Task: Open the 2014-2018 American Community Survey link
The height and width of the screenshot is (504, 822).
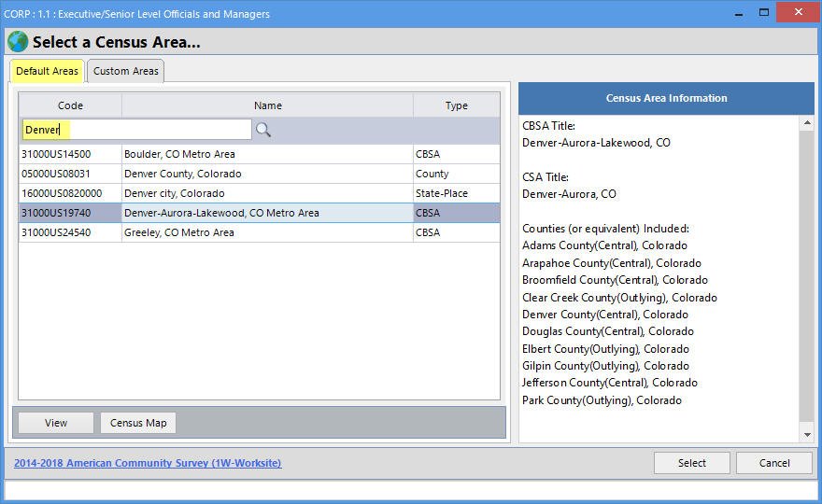Action: click(x=148, y=463)
